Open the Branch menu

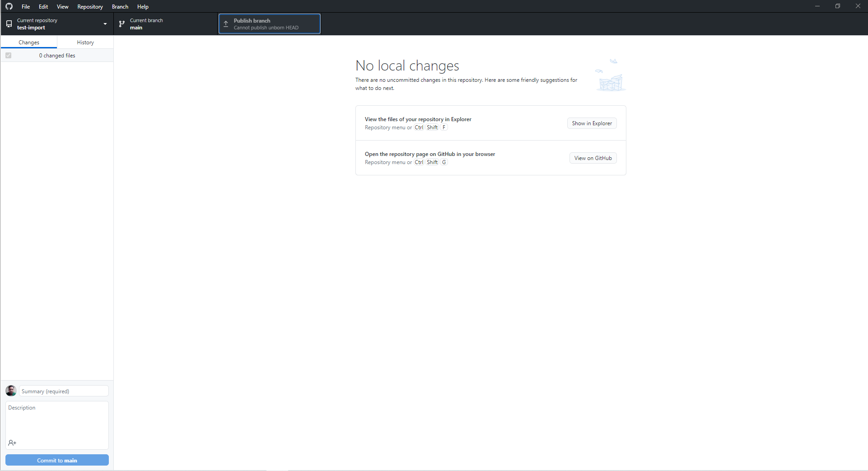(119, 6)
